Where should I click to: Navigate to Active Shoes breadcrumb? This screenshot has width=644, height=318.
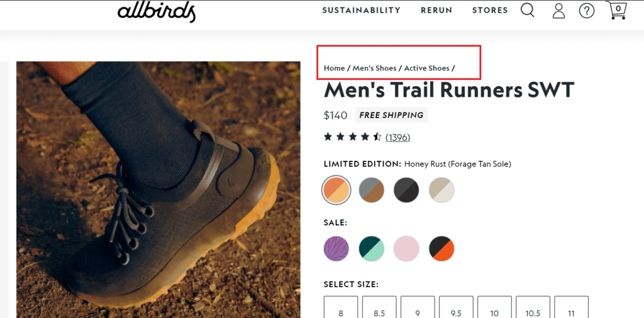[426, 68]
